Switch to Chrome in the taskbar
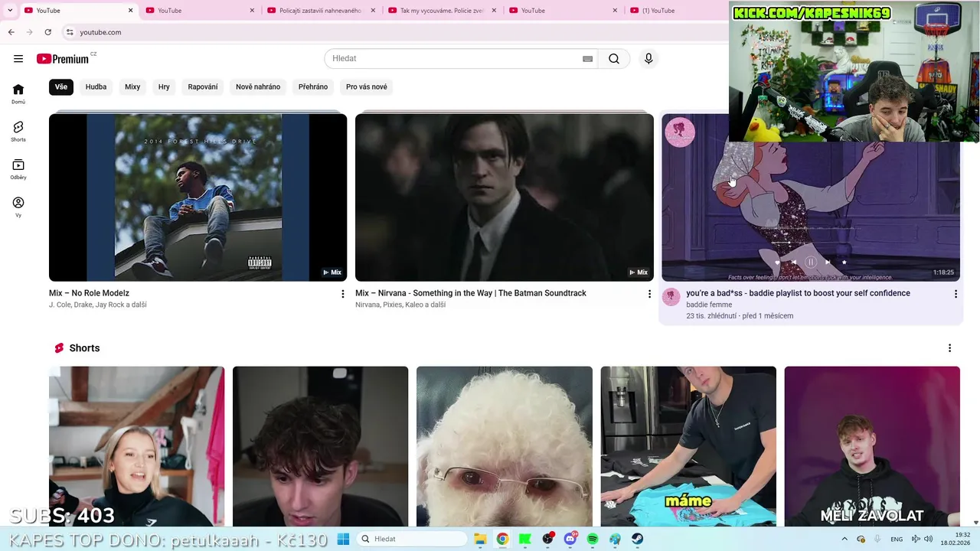Image resolution: width=980 pixels, height=551 pixels. [502, 539]
